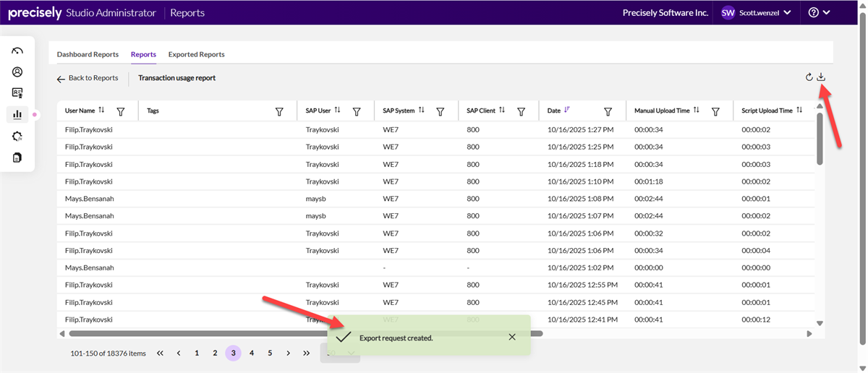
Task: Click the refresh report icon
Action: [x=809, y=77]
